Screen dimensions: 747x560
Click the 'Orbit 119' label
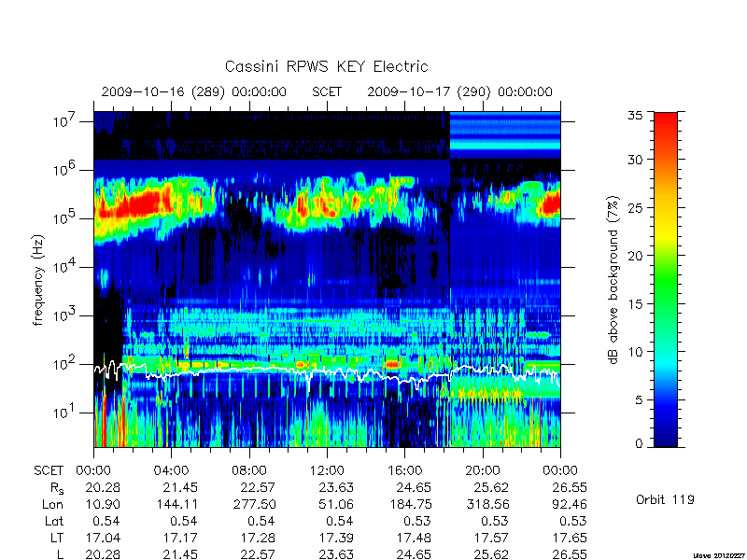coord(665,499)
